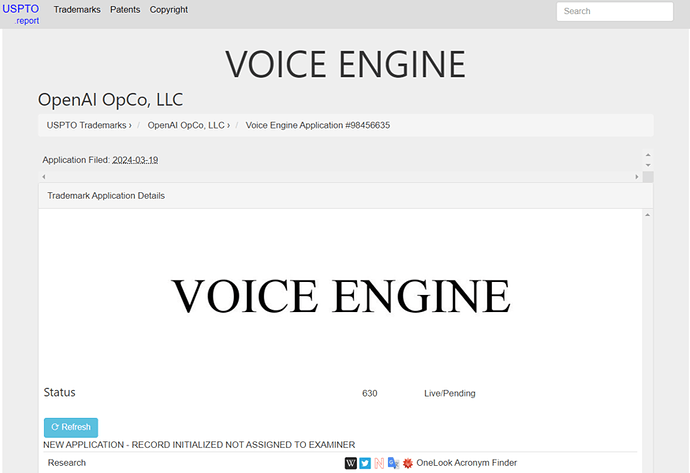Open the Wikipedia research icon

pyautogui.click(x=351, y=463)
